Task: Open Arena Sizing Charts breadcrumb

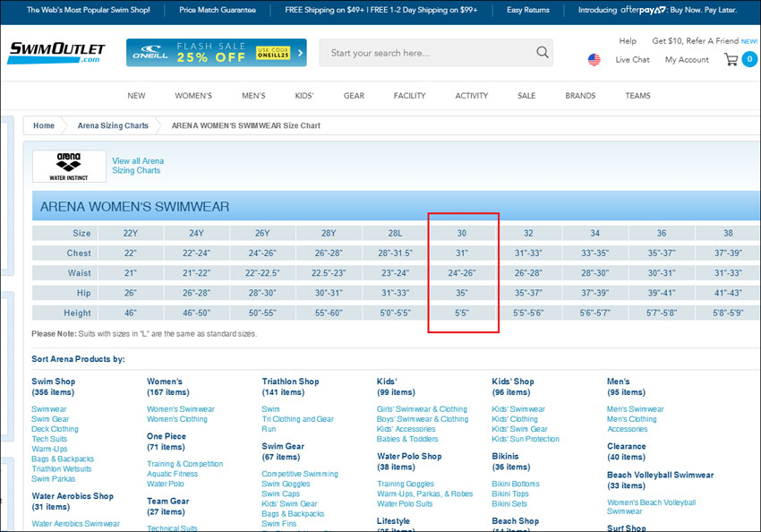Action: coord(113,125)
